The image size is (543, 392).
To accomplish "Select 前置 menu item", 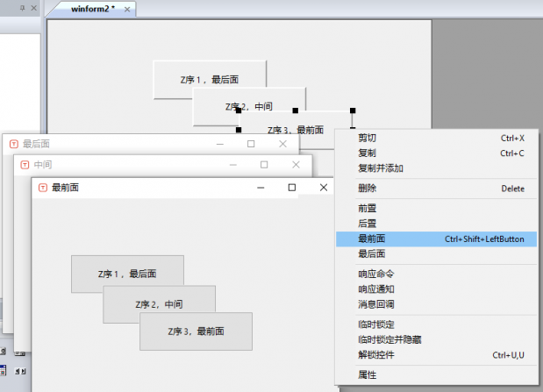I will [436, 209].
